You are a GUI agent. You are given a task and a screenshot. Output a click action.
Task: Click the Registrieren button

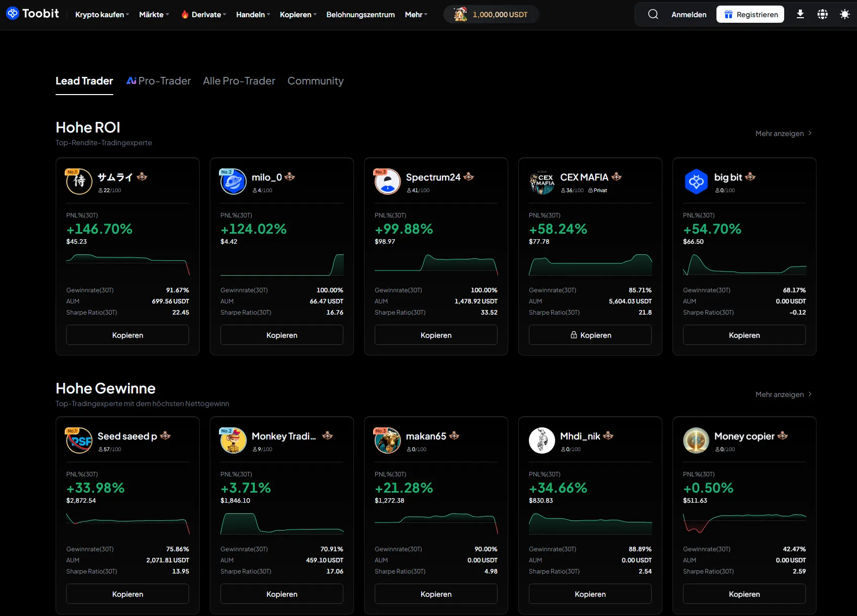click(x=750, y=14)
